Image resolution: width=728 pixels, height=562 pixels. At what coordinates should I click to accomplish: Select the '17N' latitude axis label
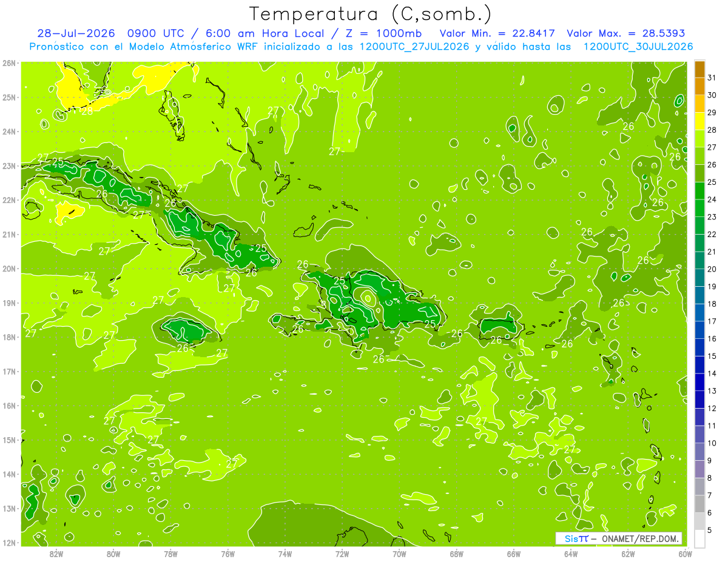(9, 371)
